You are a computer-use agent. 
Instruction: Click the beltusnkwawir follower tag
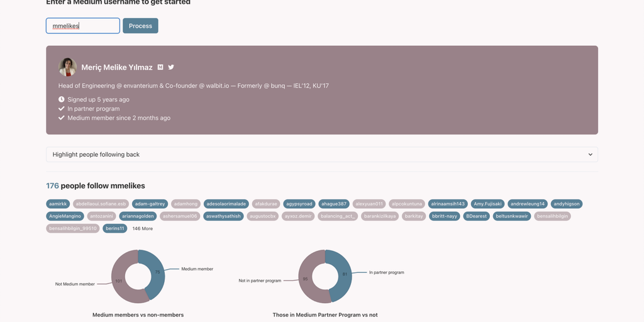tap(512, 216)
